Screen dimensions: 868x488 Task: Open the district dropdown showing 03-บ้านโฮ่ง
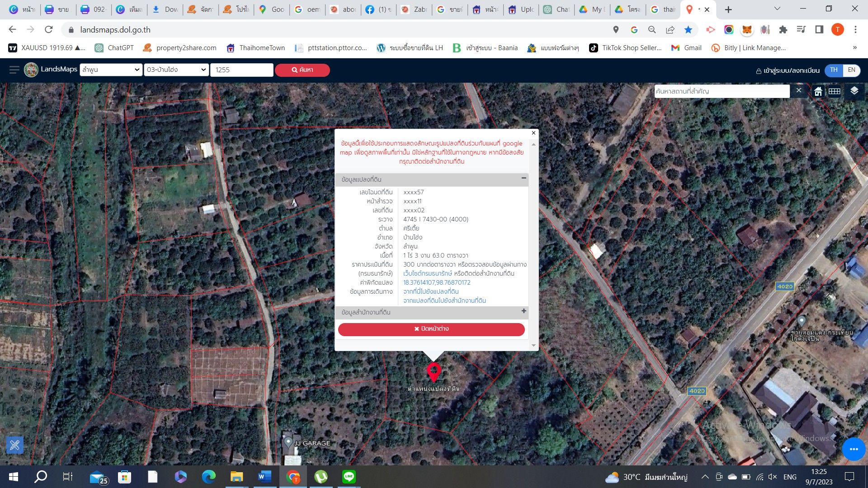tap(176, 70)
